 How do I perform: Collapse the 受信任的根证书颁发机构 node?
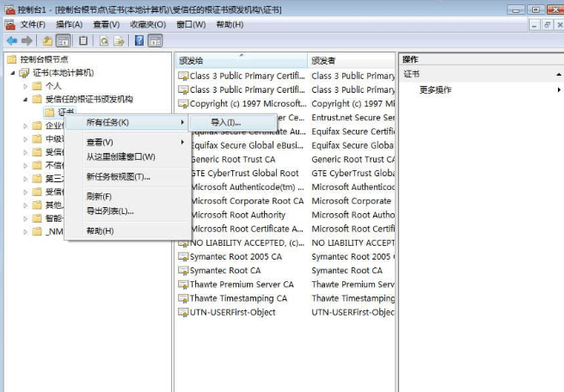tap(25, 100)
